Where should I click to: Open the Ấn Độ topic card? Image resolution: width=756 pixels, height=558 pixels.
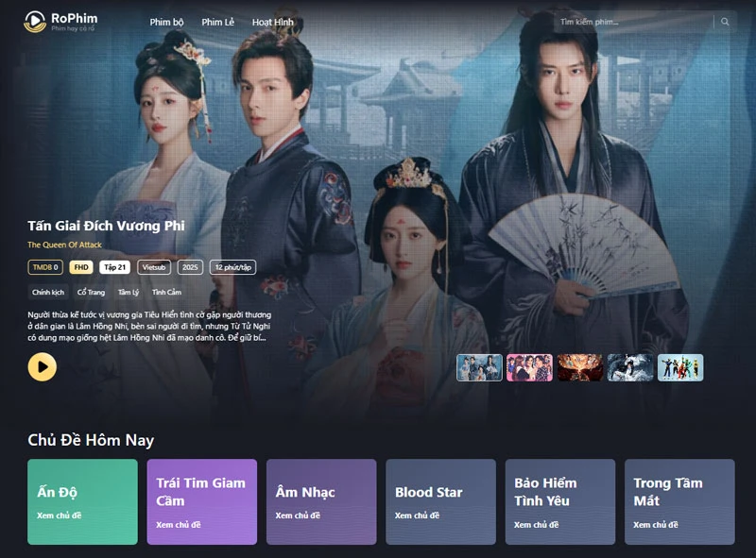click(x=82, y=501)
